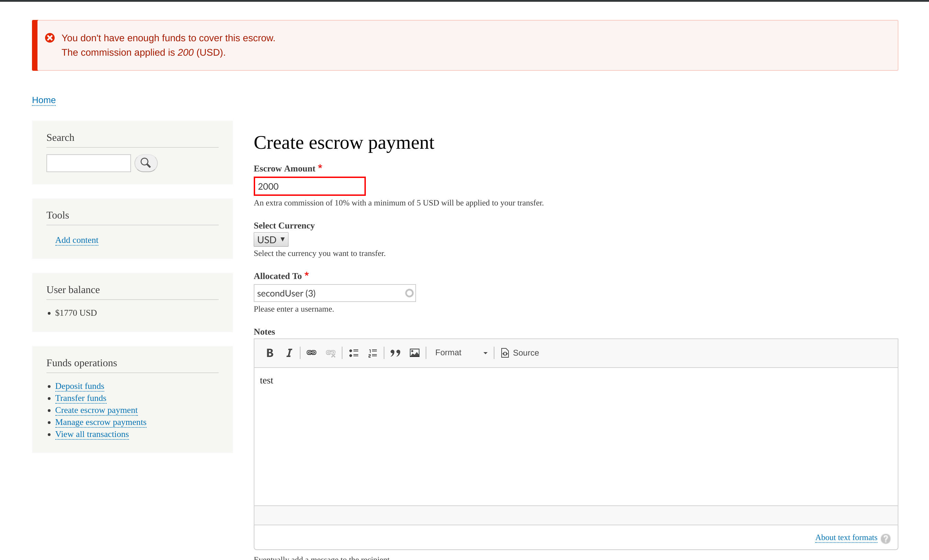Insert a link using the editor toolbar
The height and width of the screenshot is (560, 929).
pos(311,353)
